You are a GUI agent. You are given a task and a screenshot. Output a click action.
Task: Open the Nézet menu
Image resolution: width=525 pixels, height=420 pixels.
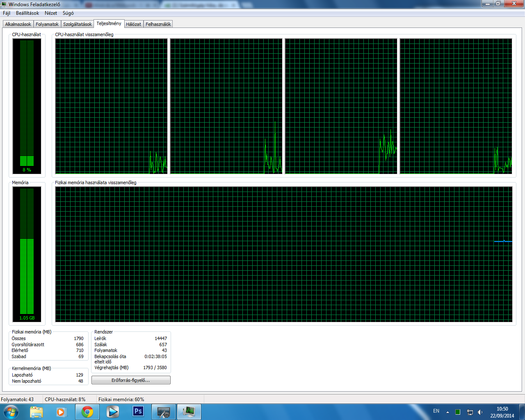pos(51,13)
